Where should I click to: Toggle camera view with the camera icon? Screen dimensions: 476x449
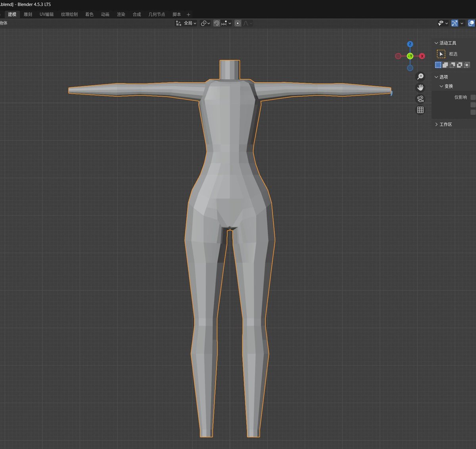click(420, 99)
